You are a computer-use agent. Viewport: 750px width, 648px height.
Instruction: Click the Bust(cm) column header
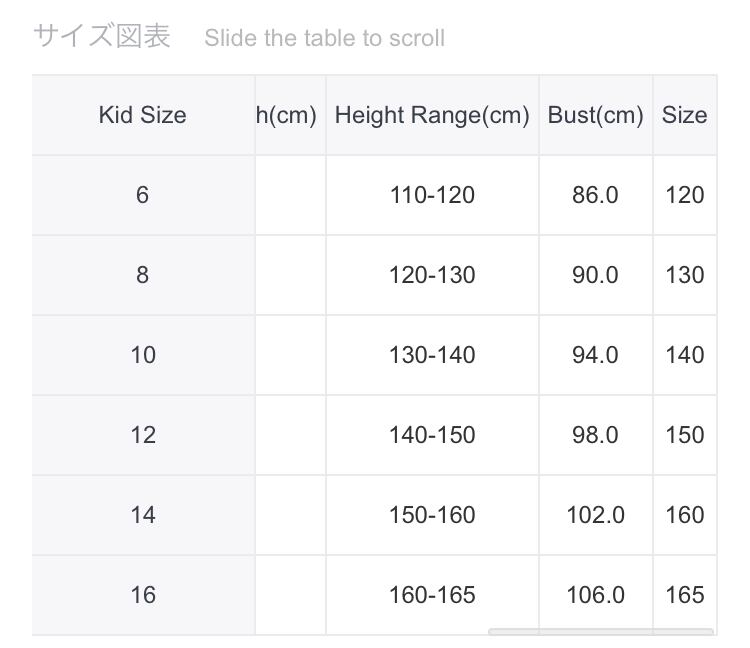595,115
